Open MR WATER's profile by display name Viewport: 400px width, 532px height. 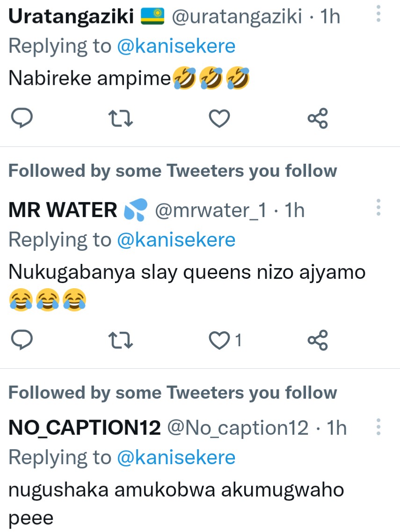(x=63, y=210)
